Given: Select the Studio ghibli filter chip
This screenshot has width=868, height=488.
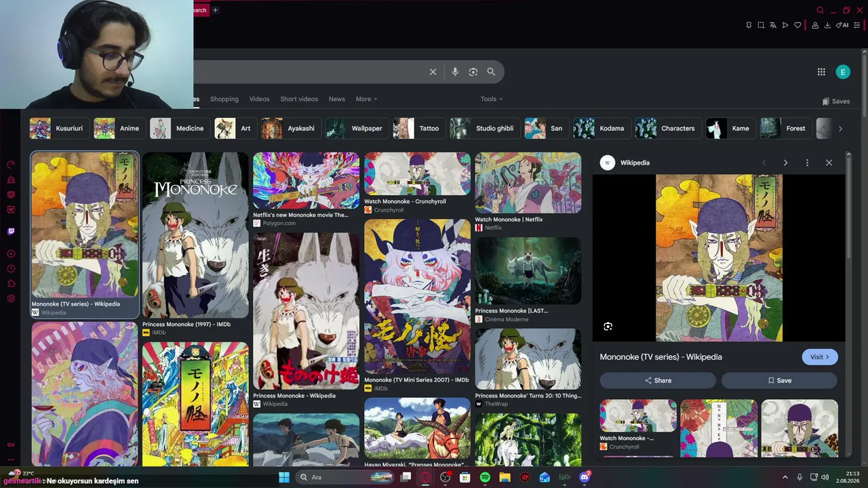Looking at the screenshot, I should tap(484, 128).
